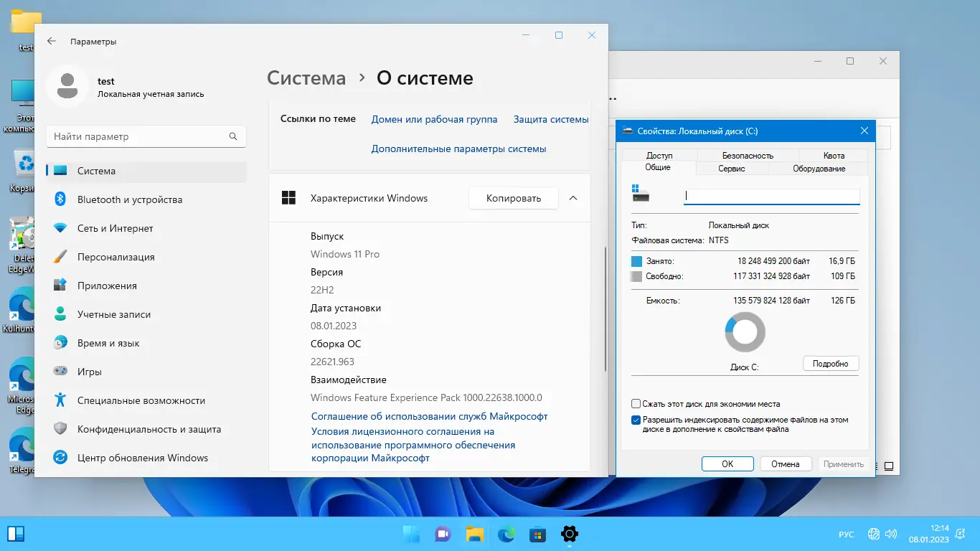This screenshot has height=551, width=980.
Task: Toggle the РУС keyboard language indicator
Action: tap(846, 534)
